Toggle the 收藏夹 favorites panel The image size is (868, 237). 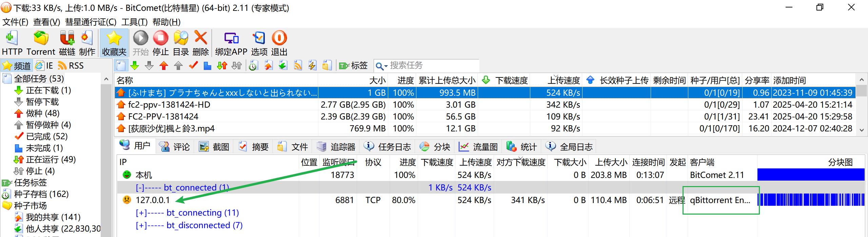(114, 43)
